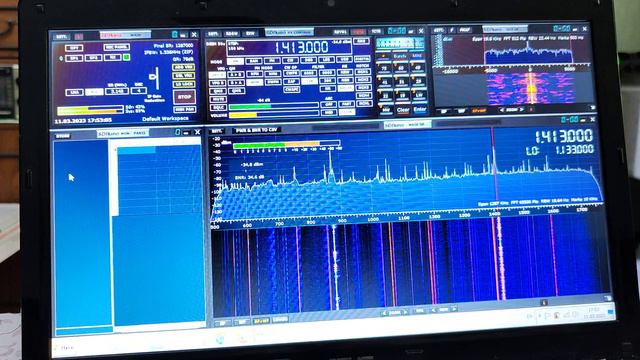Click the QMR quick memory recall button
This screenshot has height=360, width=640.
click(236, 91)
